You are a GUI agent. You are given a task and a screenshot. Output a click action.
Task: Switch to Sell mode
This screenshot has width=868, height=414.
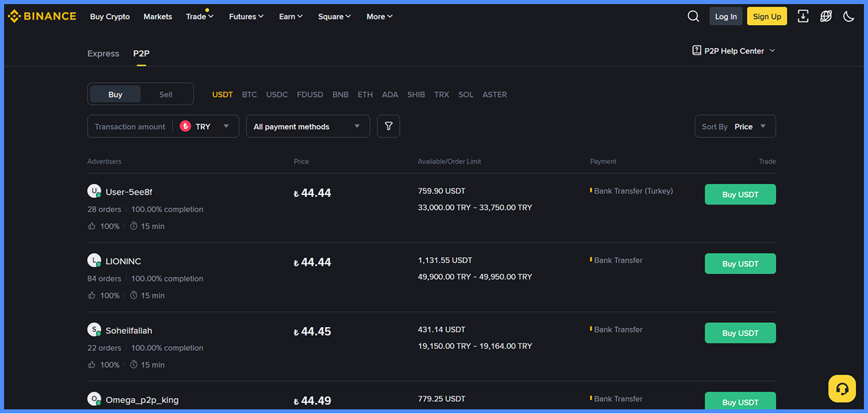[165, 94]
